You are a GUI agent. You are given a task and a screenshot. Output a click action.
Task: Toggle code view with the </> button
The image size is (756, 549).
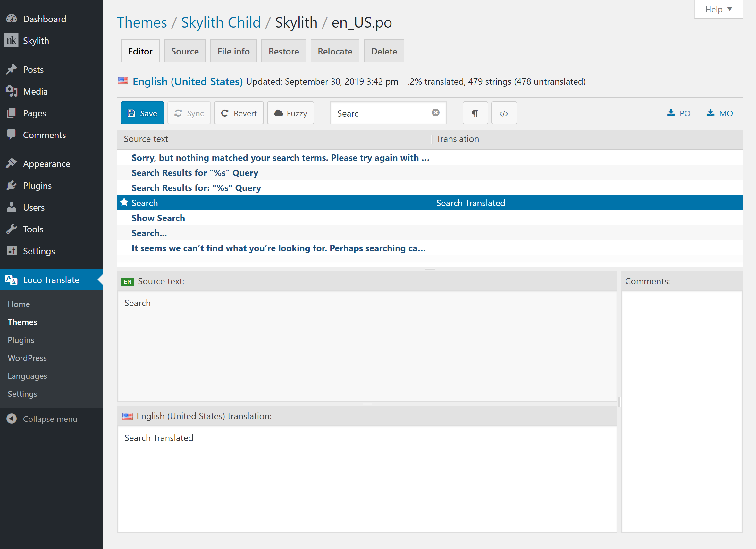[504, 113]
